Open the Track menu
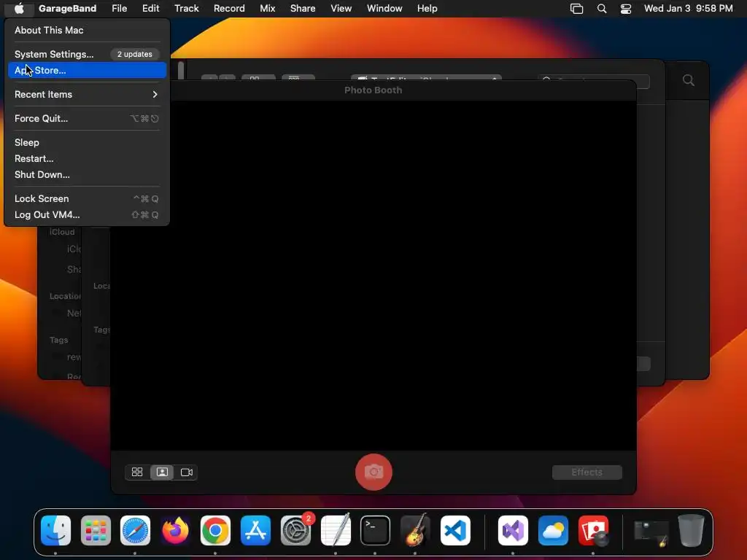 click(x=186, y=8)
